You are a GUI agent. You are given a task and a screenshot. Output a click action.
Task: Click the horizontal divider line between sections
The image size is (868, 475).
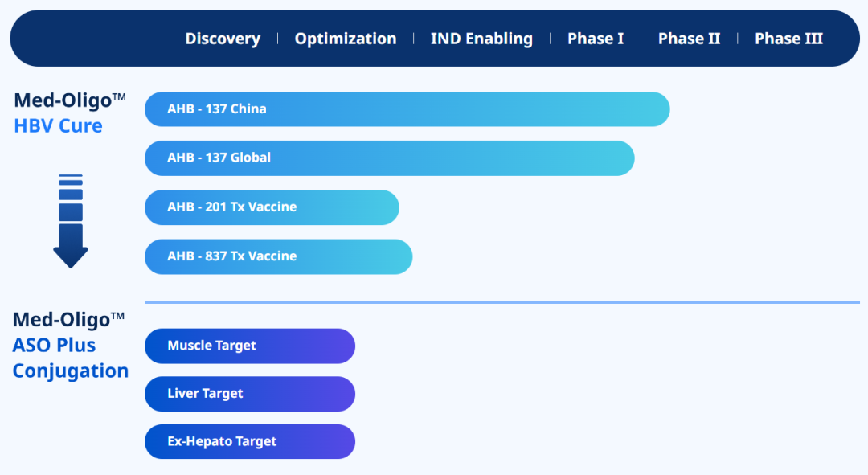(502, 302)
